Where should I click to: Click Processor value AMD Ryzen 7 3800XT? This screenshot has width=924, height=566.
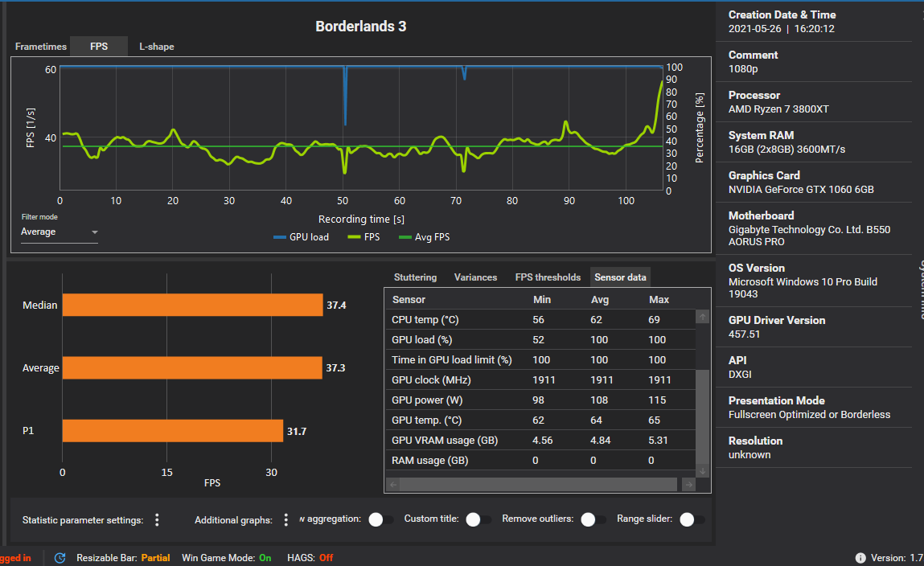pos(778,109)
